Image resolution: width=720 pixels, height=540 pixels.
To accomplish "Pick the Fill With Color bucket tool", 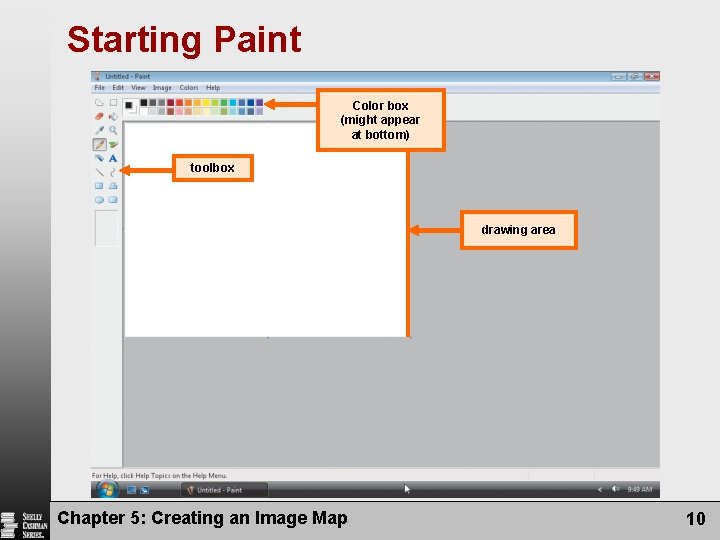I will 113,117.
